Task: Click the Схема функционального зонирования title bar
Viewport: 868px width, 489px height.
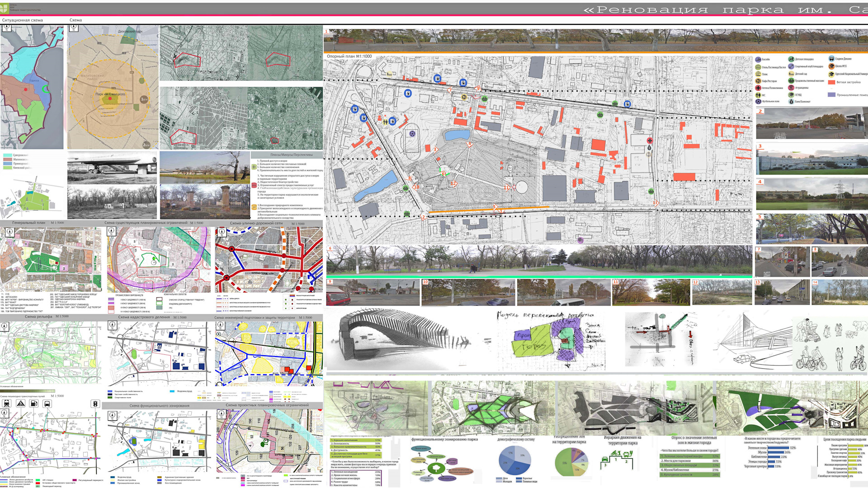Action: point(159,406)
